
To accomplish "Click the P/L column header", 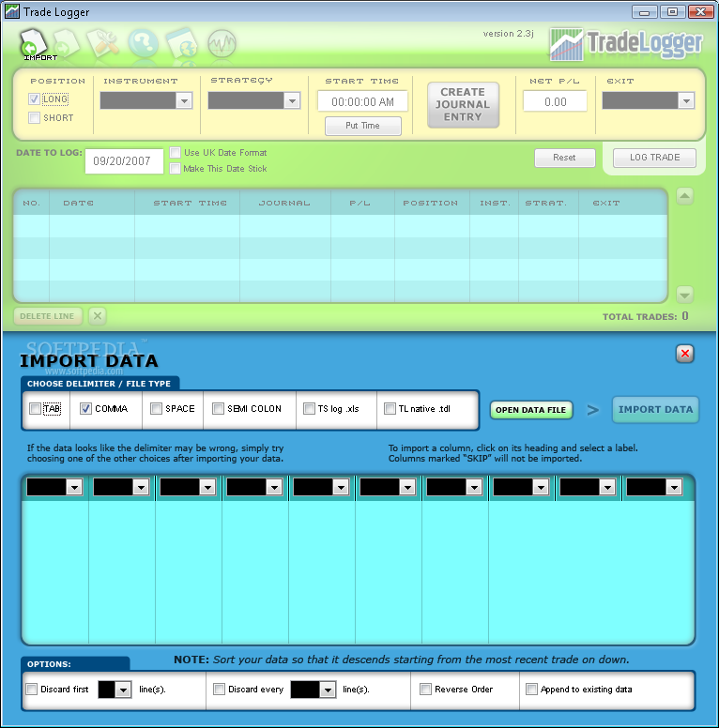I will (x=359, y=203).
